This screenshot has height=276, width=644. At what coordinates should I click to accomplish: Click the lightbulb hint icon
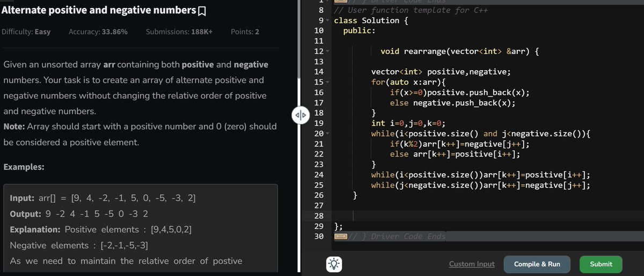coord(333,264)
